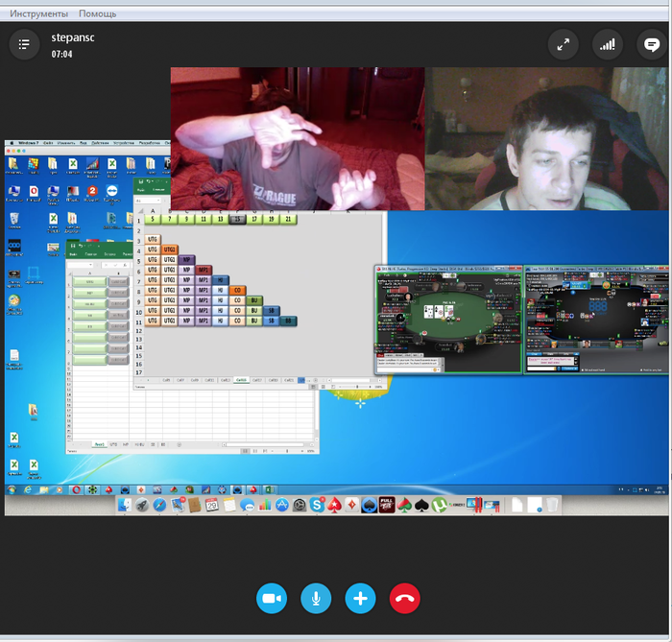Mute the microphone

[316, 598]
